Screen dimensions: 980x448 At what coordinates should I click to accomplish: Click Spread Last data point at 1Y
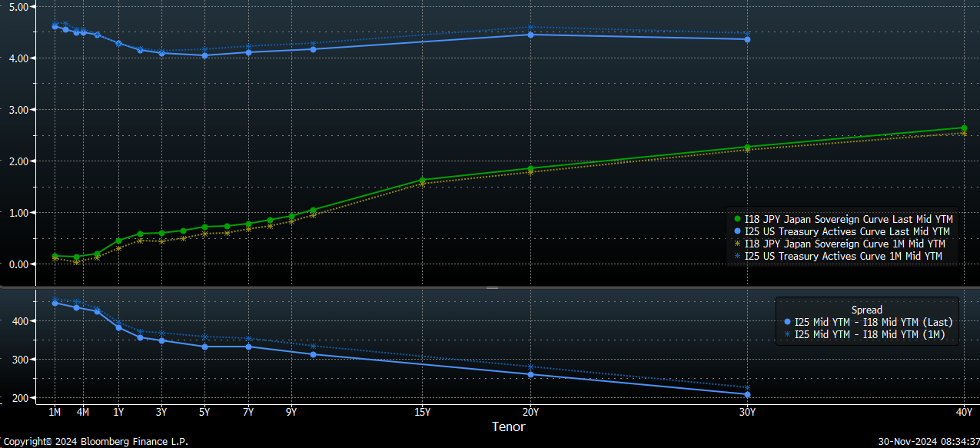(118, 327)
